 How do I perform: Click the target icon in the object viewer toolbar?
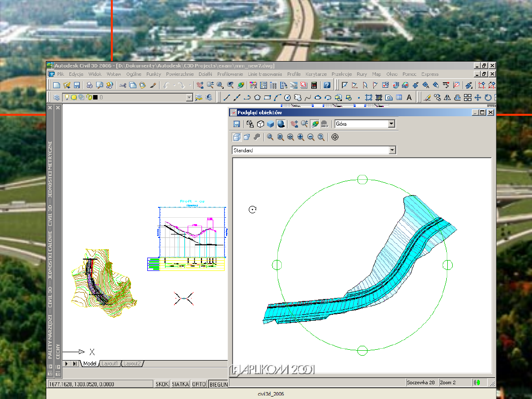tap(335, 137)
